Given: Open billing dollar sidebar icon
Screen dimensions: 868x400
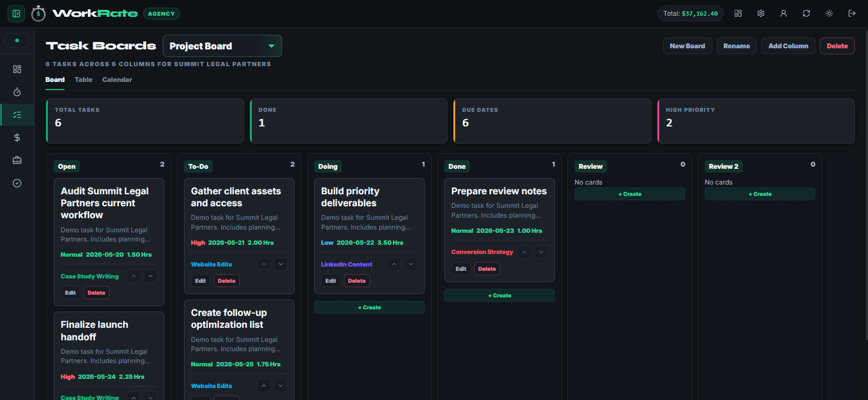Looking at the screenshot, I should 17,138.
